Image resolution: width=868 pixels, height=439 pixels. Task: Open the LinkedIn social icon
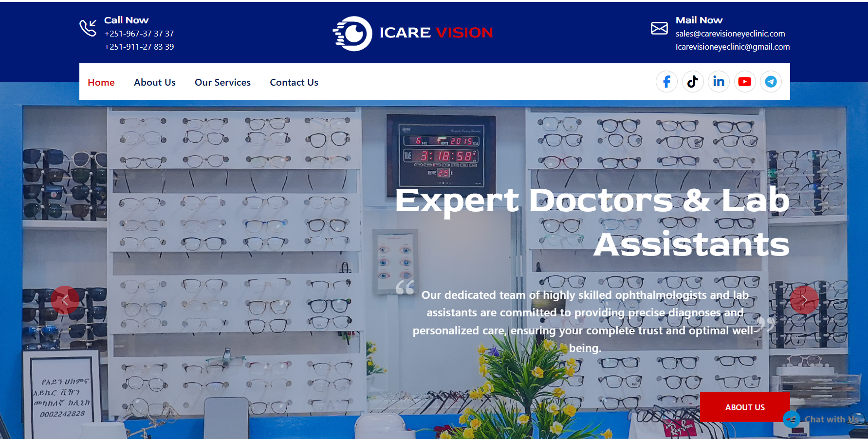719,82
